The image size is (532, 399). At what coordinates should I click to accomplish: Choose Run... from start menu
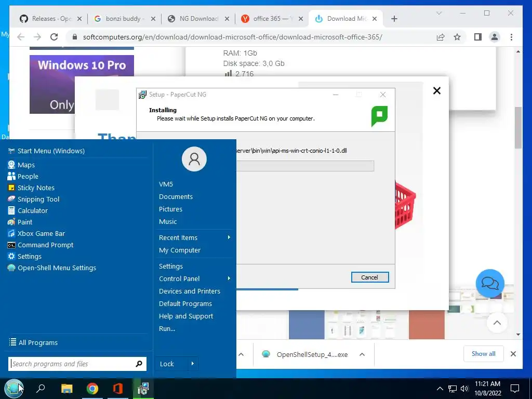tap(167, 329)
